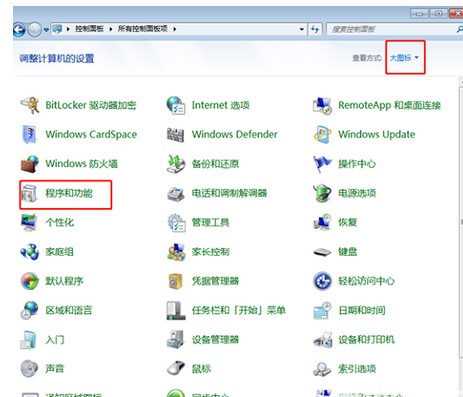The width and height of the screenshot is (463, 397).
Task: Open the 备份和还原 icon
Action: (176, 164)
